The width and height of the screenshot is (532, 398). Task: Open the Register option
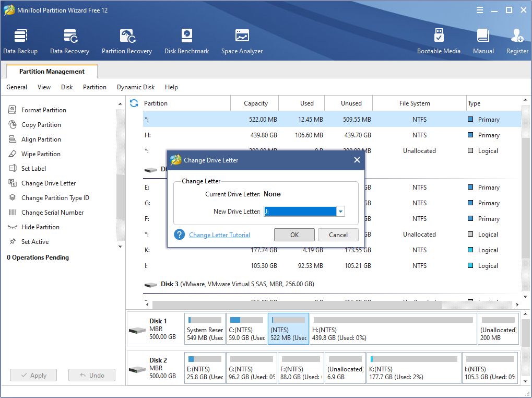[517, 42]
